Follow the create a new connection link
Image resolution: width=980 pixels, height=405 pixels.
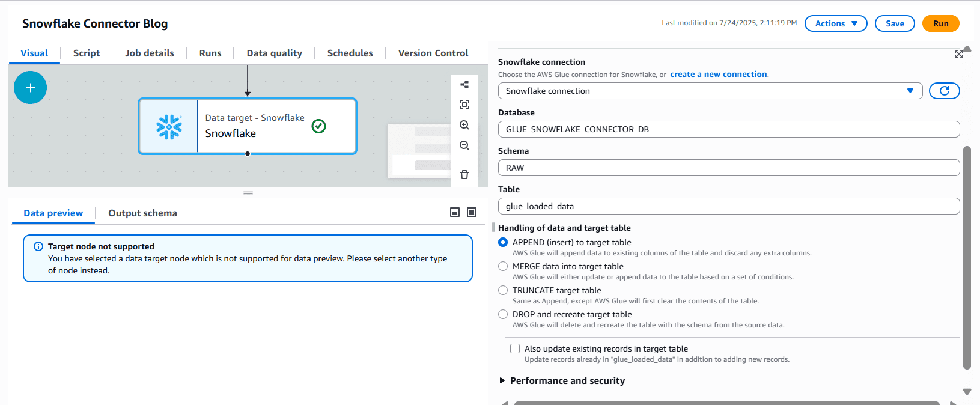[718, 75]
